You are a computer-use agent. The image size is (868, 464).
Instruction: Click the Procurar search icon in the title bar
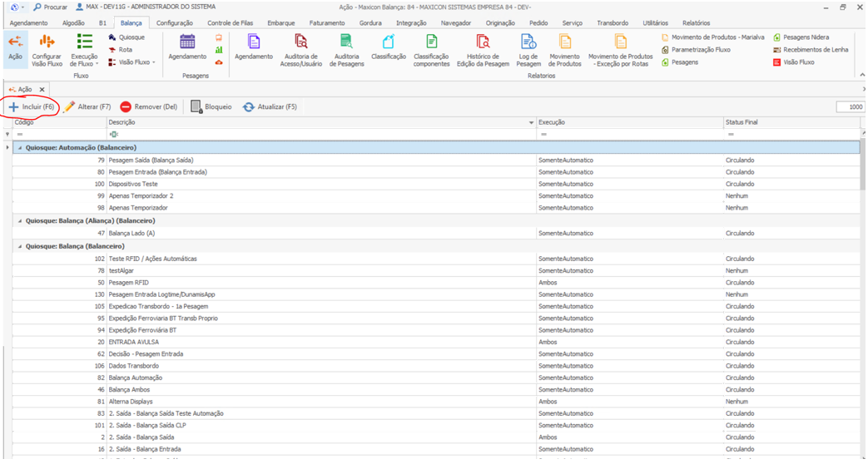37,7
